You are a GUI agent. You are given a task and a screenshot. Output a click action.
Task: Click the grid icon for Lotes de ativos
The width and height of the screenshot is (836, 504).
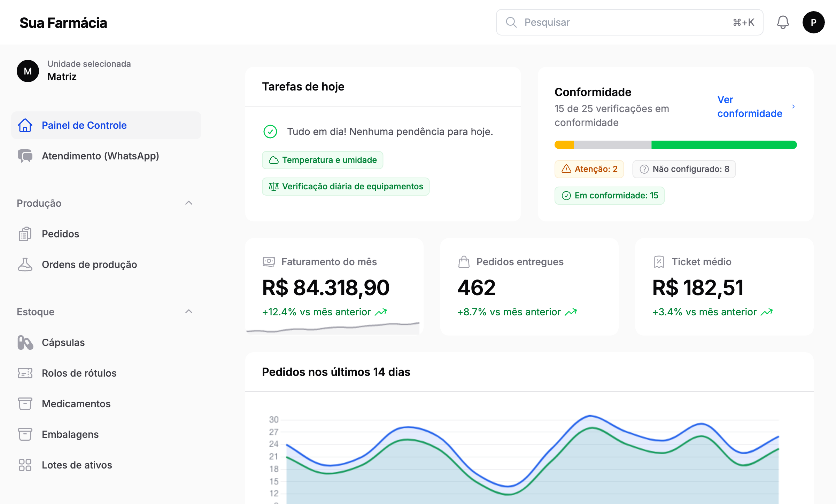25,465
